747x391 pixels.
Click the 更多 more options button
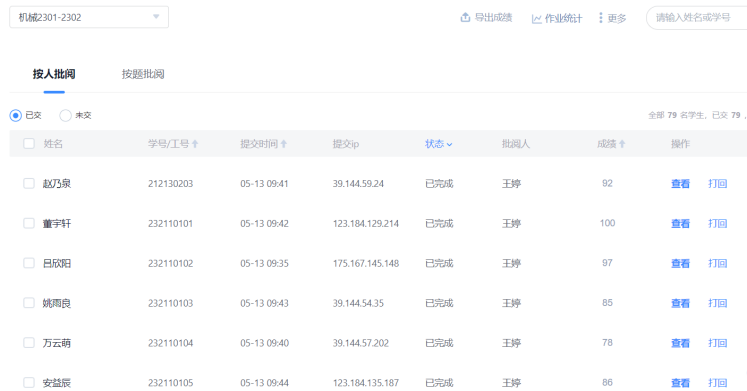(612, 18)
